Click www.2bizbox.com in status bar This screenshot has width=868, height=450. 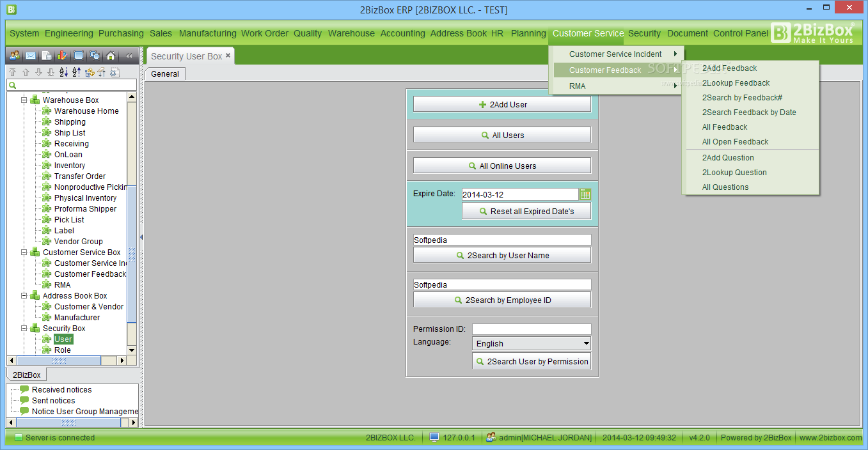point(830,438)
